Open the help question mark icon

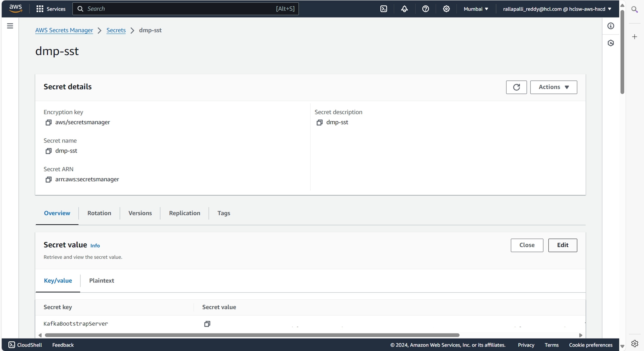(x=425, y=9)
